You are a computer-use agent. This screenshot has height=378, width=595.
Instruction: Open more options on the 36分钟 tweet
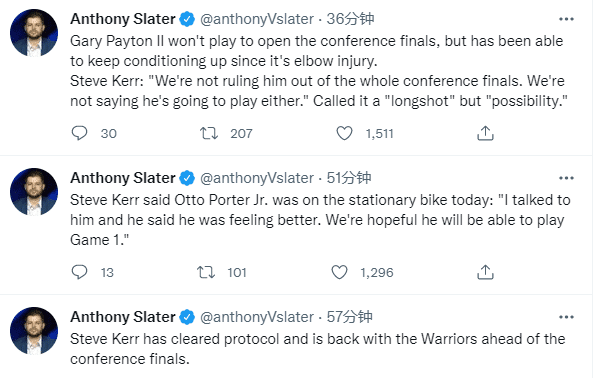(x=566, y=19)
